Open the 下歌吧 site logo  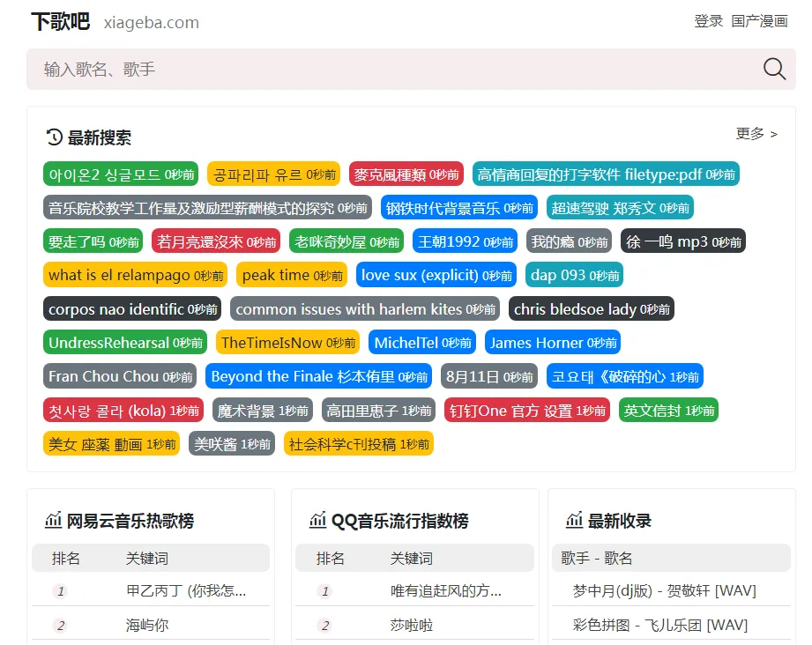[61, 22]
